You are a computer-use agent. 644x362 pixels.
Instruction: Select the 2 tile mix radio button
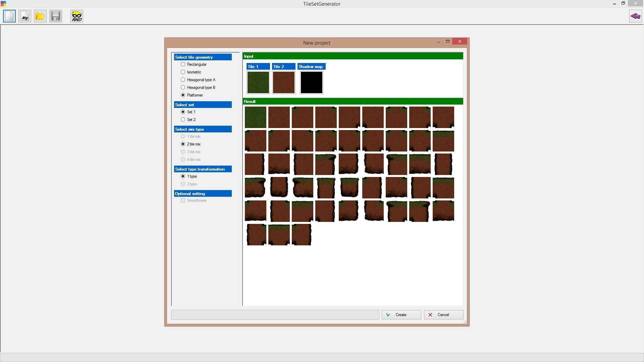[x=183, y=144]
